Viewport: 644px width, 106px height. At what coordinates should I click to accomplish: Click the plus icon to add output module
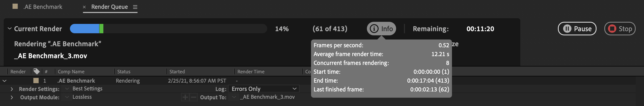185,97
